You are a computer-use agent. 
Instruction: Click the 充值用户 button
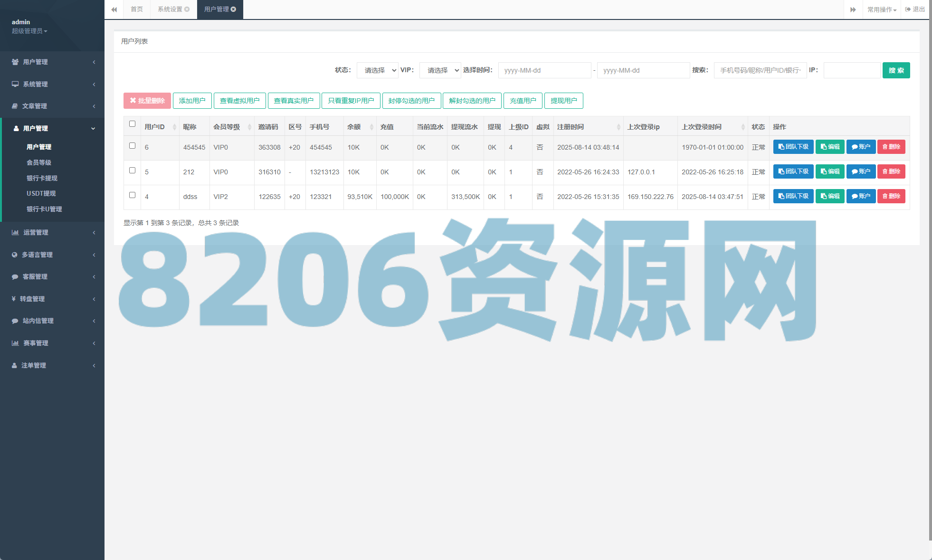click(x=523, y=101)
